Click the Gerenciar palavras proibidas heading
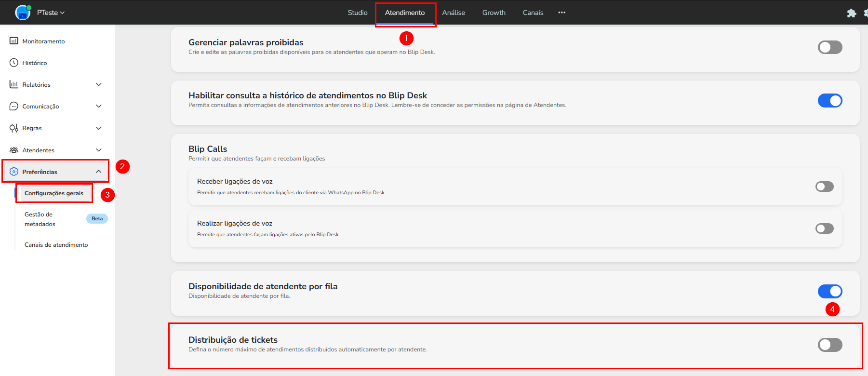868x376 pixels. coord(246,42)
